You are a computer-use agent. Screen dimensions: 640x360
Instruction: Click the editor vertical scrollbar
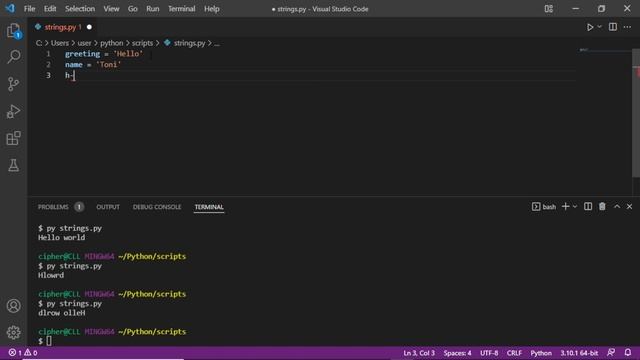[636, 113]
